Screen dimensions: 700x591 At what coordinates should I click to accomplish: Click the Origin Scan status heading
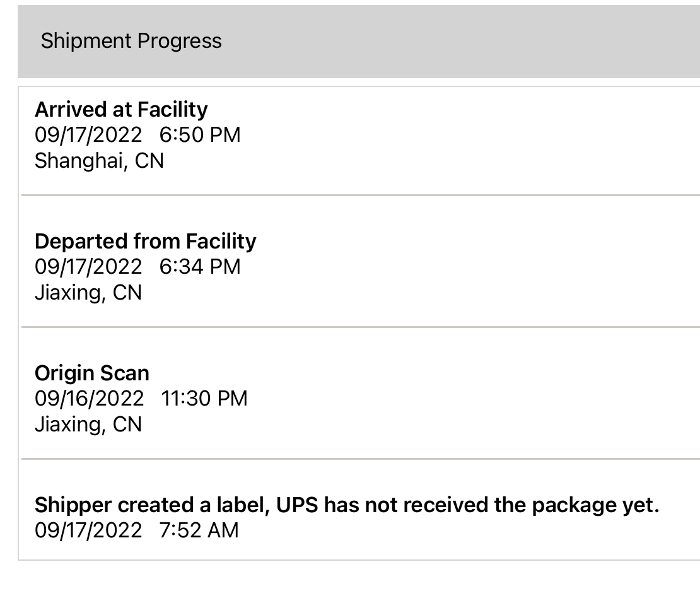click(92, 373)
